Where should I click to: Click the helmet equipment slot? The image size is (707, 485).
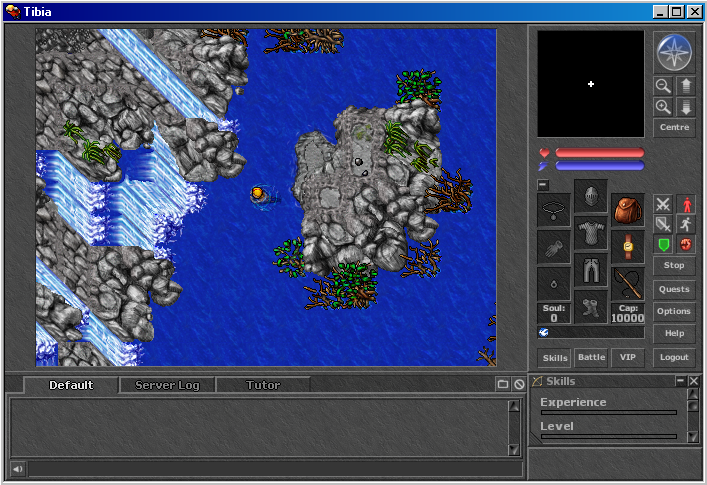[x=591, y=197]
